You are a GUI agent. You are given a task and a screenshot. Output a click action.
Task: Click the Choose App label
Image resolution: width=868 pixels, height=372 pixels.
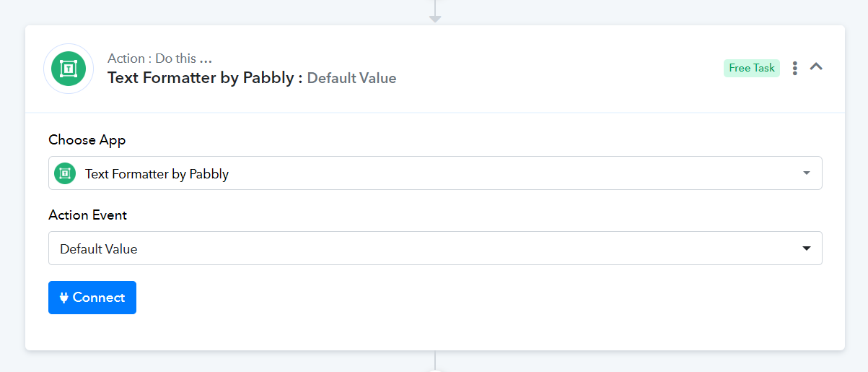87,140
